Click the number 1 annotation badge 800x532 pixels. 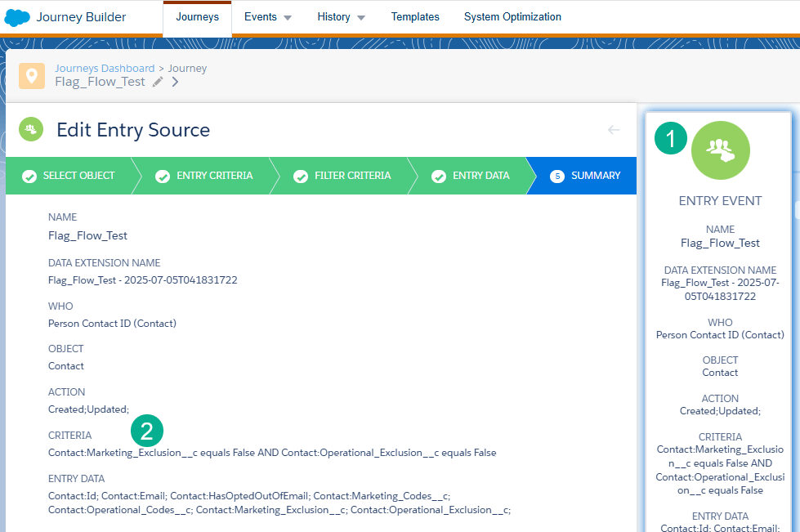pos(672,138)
